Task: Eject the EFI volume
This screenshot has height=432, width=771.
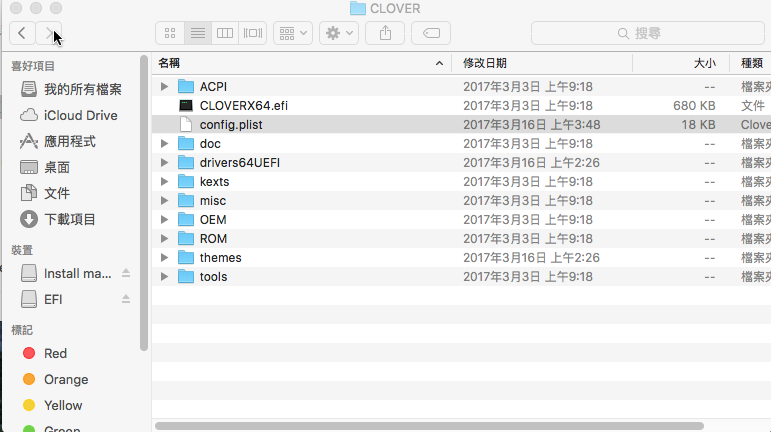Action: (126, 299)
